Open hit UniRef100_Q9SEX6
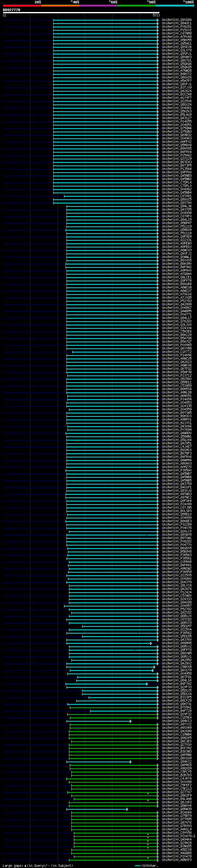 (x=177, y=47)
